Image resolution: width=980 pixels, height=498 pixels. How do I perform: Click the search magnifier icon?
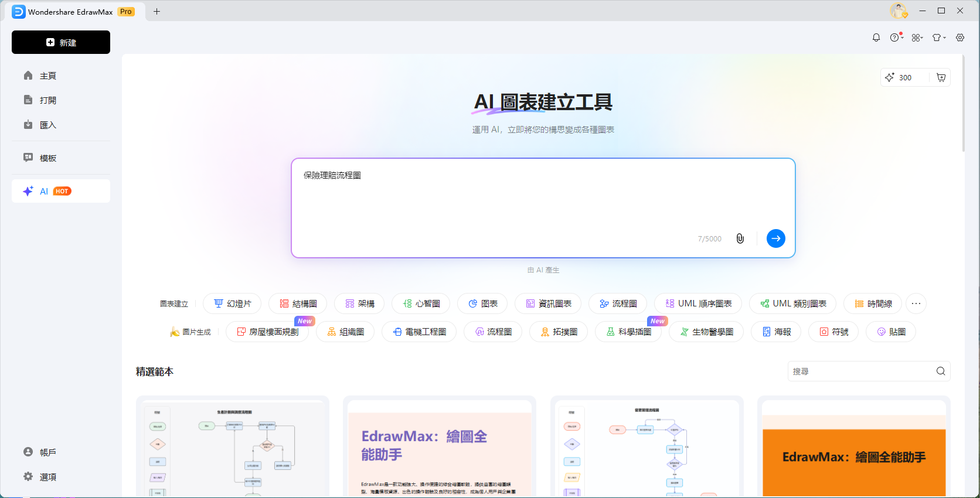[x=941, y=371]
